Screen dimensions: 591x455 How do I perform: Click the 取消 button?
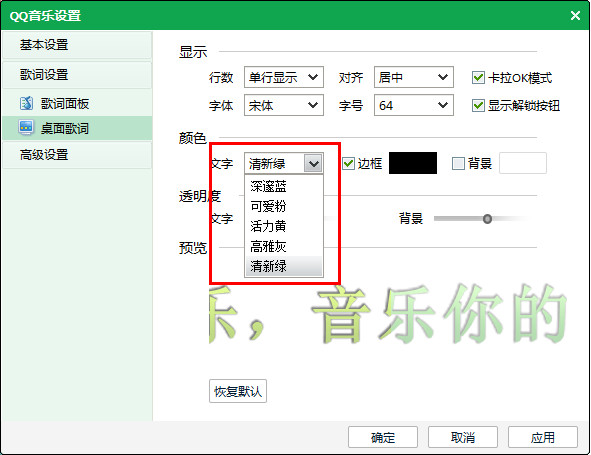tap(462, 437)
